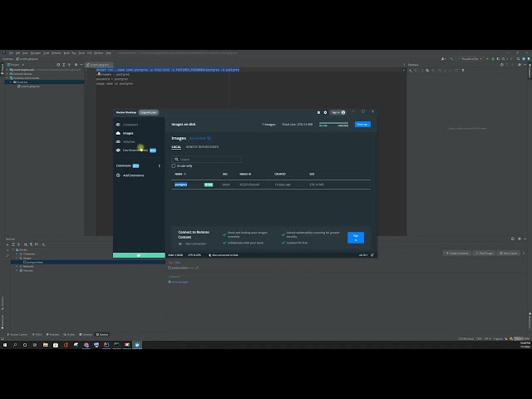Click the Upgrade plan button
532x399 pixels.
pyautogui.click(x=149, y=112)
